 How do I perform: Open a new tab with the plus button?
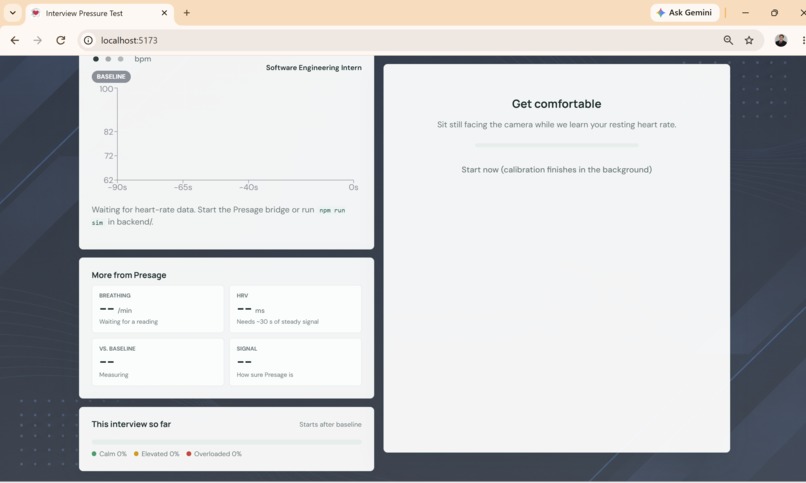(x=187, y=13)
